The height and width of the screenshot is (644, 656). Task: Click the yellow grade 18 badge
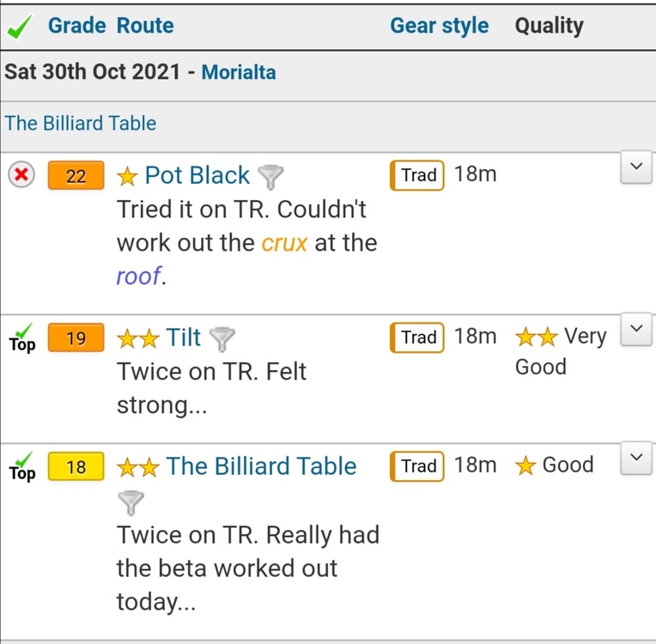(x=76, y=467)
